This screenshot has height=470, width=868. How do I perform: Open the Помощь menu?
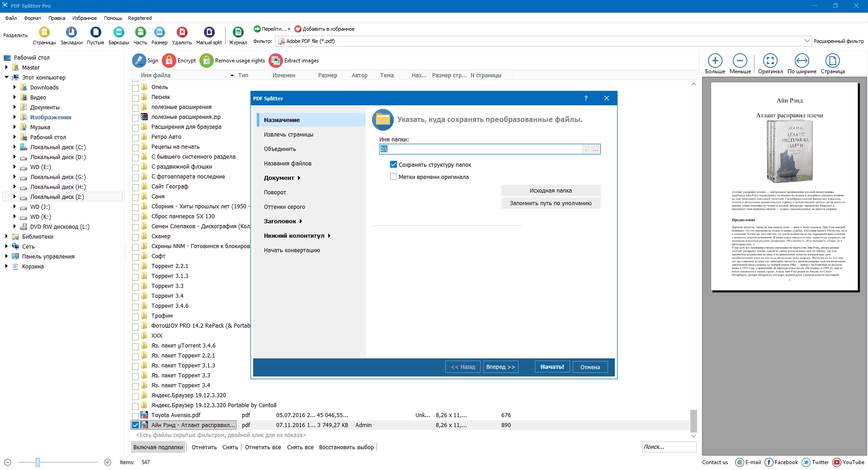tap(113, 18)
